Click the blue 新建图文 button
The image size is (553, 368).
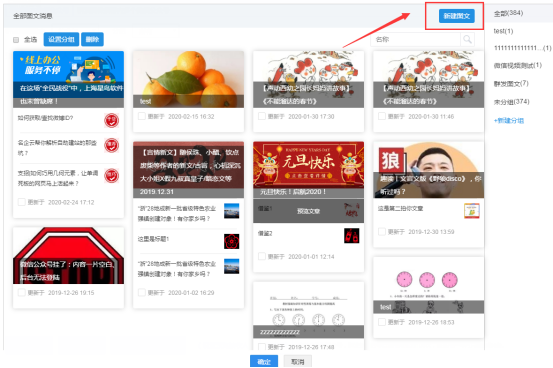[456, 16]
